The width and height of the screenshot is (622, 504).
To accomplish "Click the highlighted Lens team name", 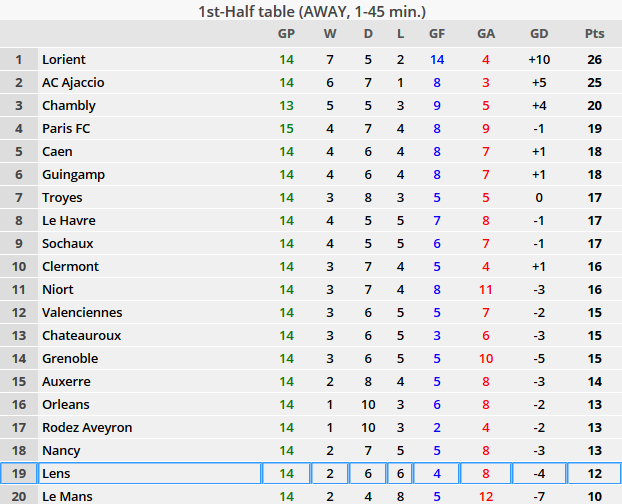I will click(56, 473).
